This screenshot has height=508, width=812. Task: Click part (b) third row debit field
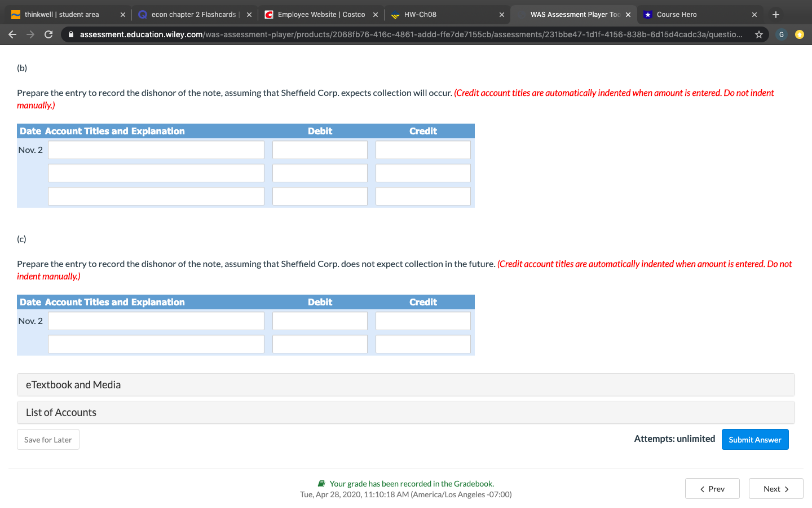[320, 196]
